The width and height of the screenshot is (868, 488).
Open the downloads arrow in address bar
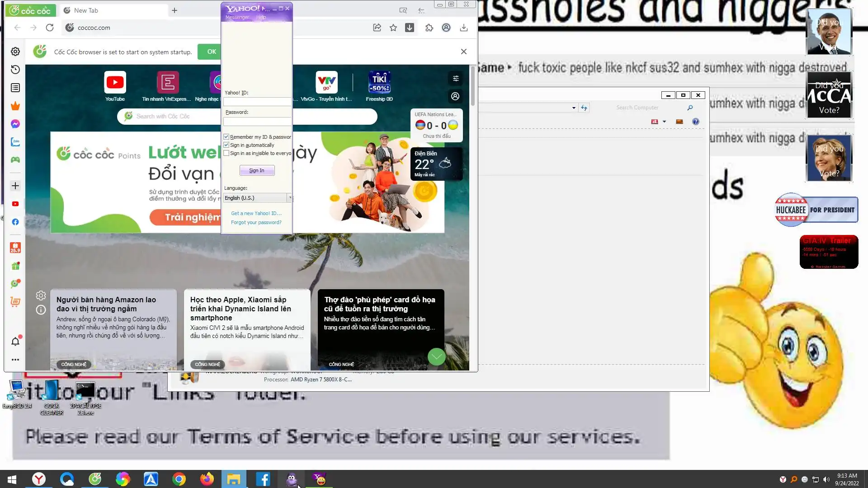pyautogui.click(x=410, y=28)
